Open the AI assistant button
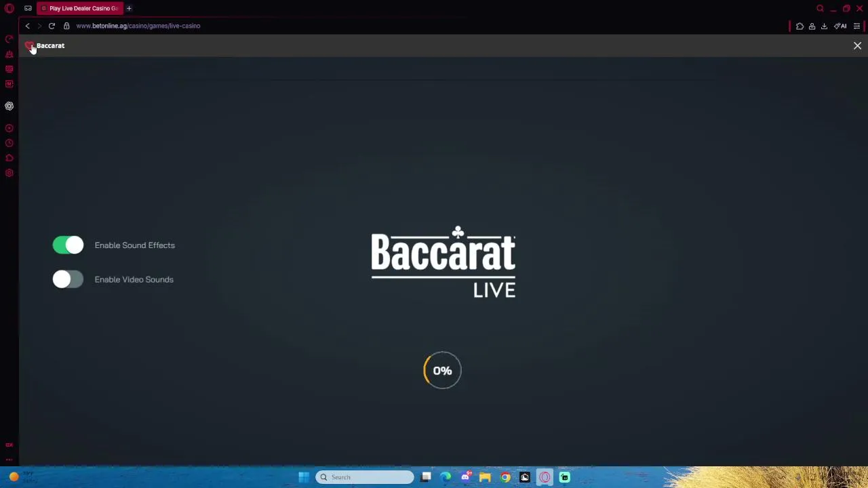This screenshot has width=868, height=488. 840,26
